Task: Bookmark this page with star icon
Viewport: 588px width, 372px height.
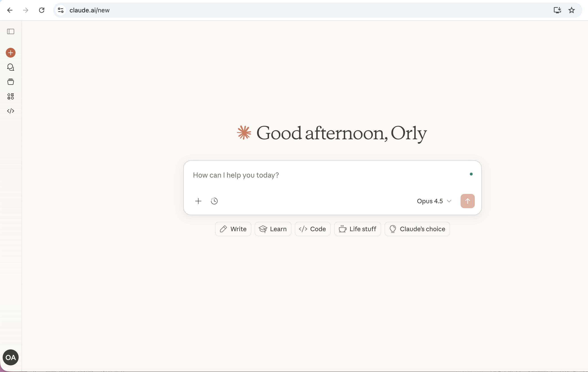Action: (571, 10)
